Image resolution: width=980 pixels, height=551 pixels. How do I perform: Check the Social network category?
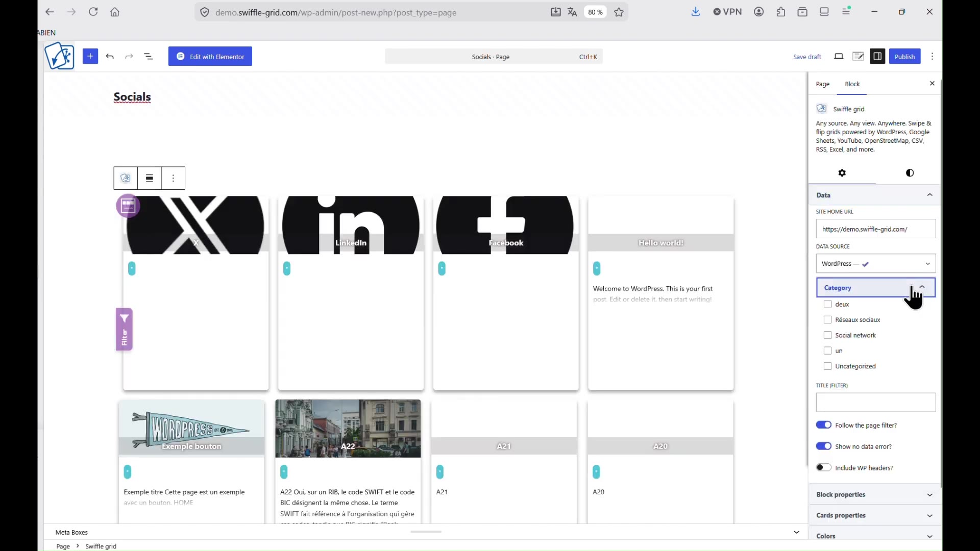pyautogui.click(x=828, y=335)
